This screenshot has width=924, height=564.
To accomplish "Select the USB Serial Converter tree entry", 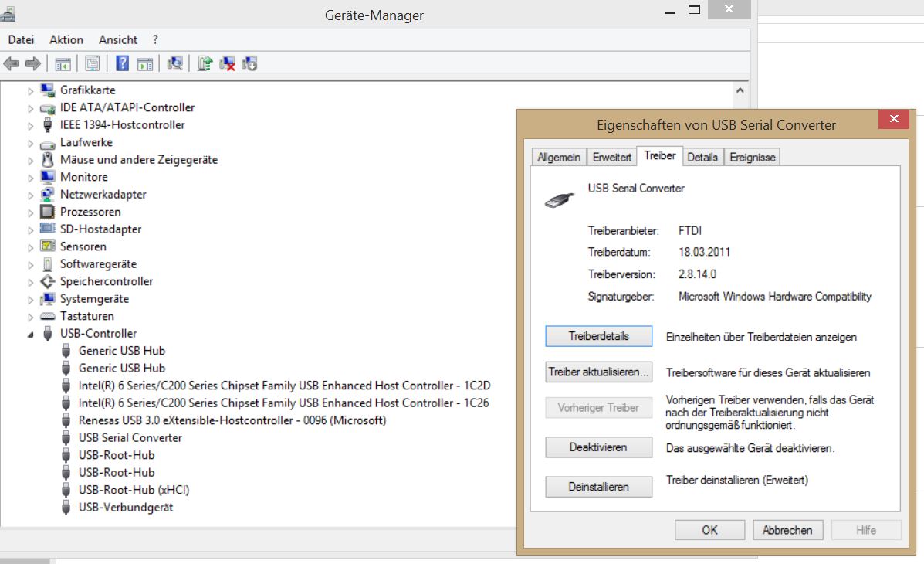I will (130, 438).
